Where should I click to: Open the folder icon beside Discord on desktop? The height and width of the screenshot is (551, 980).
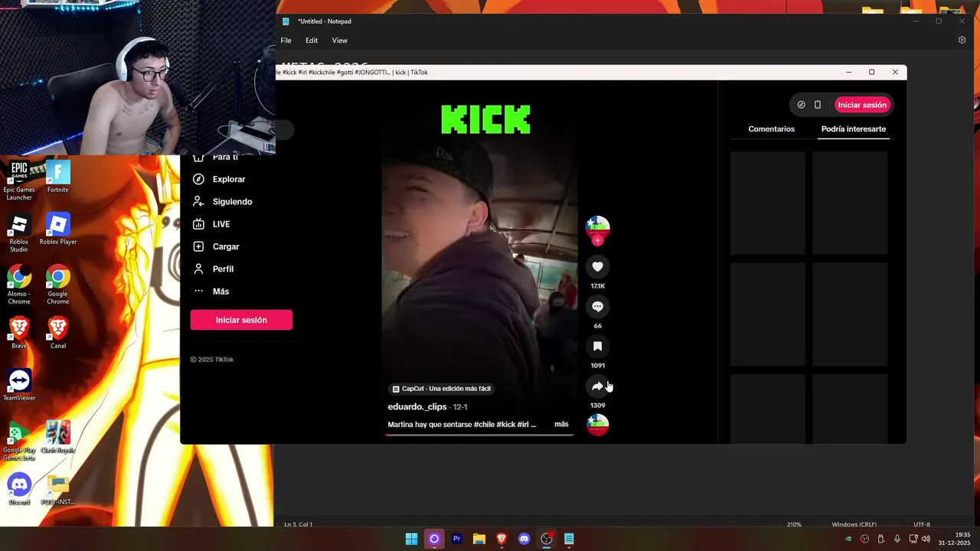pos(58,489)
